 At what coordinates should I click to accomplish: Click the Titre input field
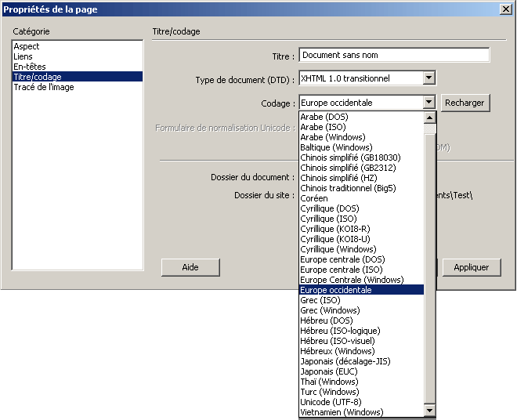point(394,55)
